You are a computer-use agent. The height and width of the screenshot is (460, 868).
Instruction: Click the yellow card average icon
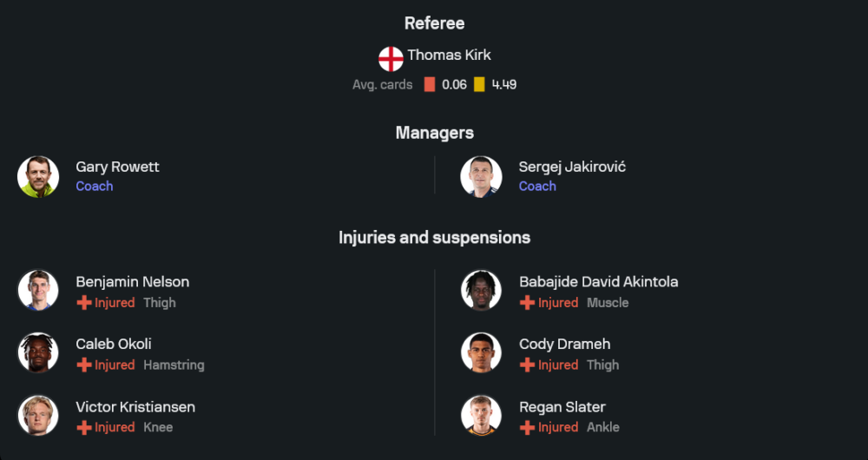[479, 84]
